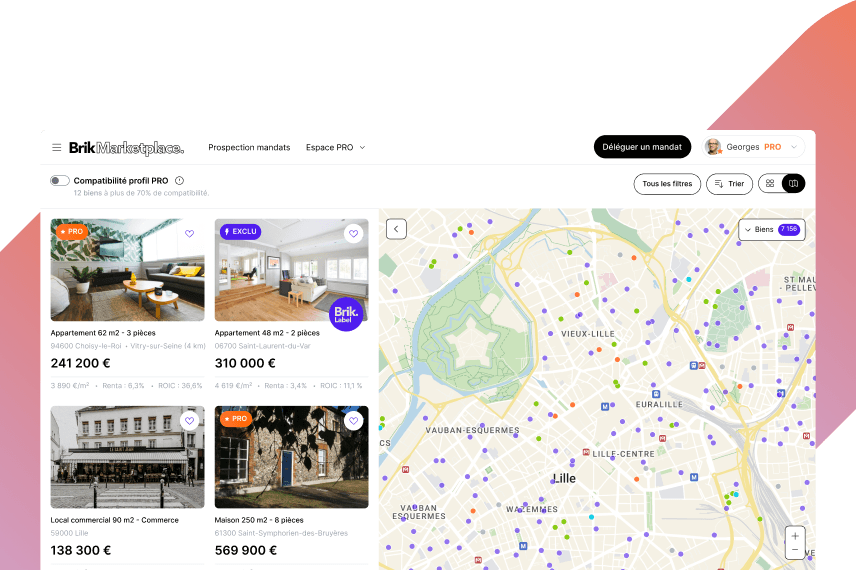The width and height of the screenshot is (856, 570).
Task: Expand the Espace PRO menu
Action: (335, 147)
